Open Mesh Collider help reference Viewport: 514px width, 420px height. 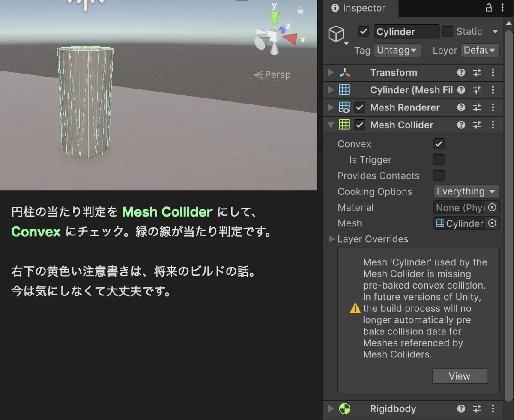pyautogui.click(x=461, y=125)
